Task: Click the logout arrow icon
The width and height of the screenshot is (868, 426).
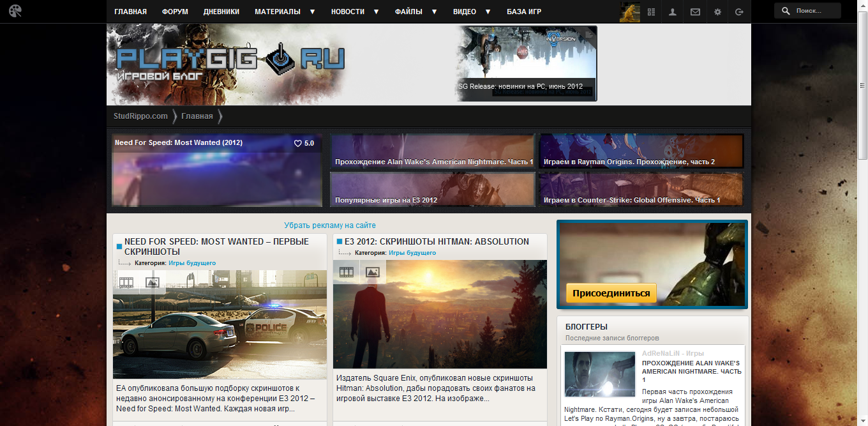Action: coord(739,11)
